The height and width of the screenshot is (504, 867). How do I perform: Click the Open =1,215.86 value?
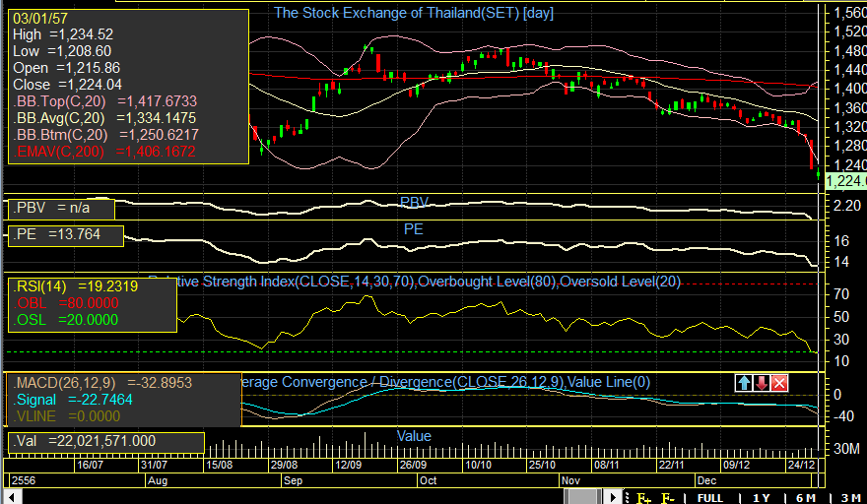66,68
